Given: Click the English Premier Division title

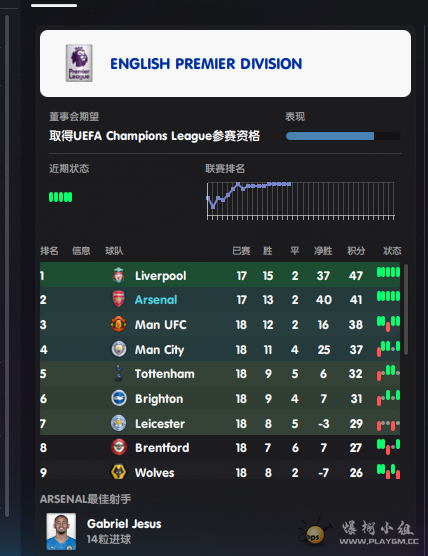Looking at the screenshot, I should pos(206,64).
